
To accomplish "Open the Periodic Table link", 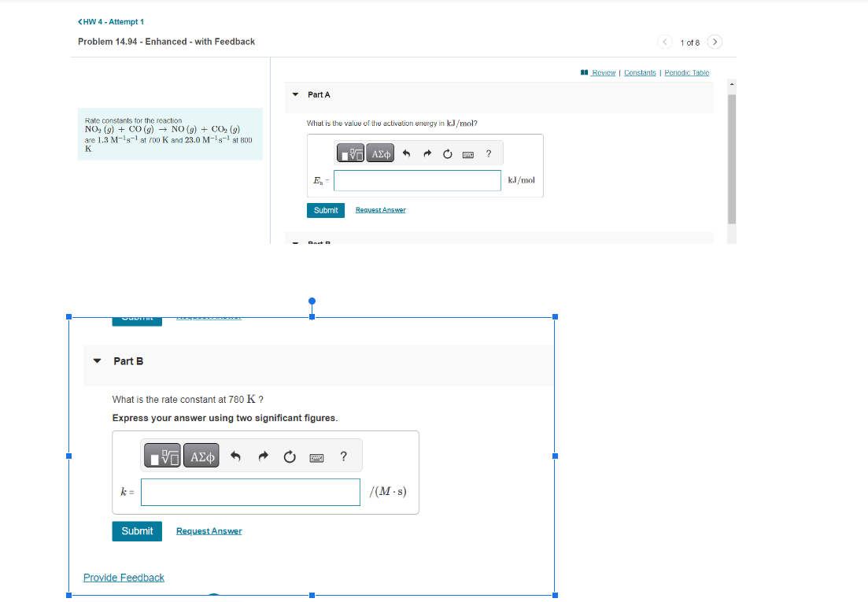I will 686,72.
